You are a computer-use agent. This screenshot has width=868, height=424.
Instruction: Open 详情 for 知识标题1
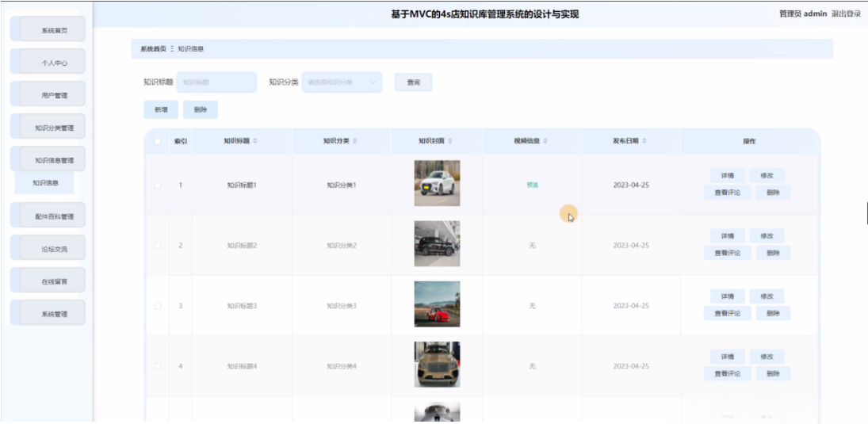pos(728,175)
